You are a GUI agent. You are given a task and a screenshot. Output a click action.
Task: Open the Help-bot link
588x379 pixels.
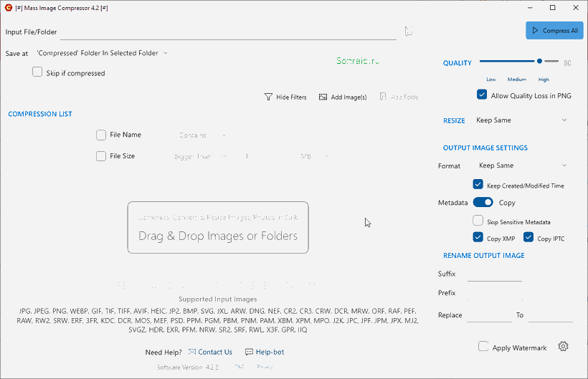(x=270, y=352)
